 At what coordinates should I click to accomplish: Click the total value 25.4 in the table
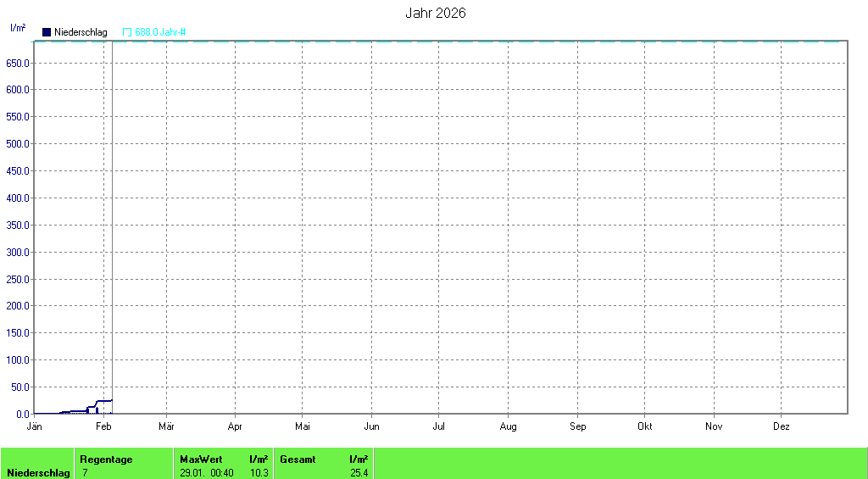(359, 472)
